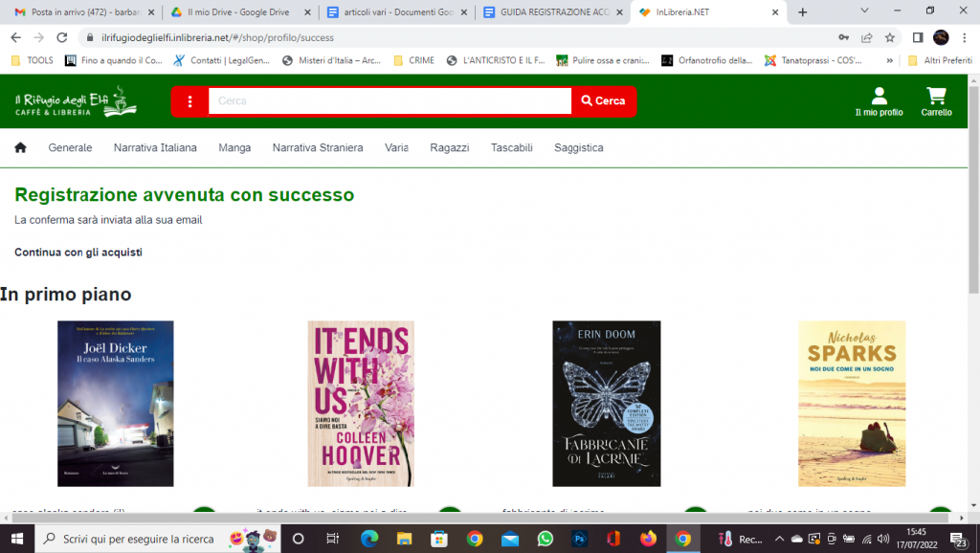The height and width of the screenshot is (553, 980).
Task: Open Chrome three-dot menu
Action: point(965,37)
